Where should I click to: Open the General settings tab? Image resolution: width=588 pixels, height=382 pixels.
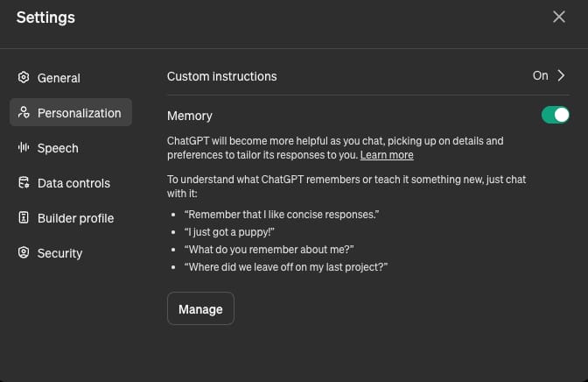[x=59, y=78]
